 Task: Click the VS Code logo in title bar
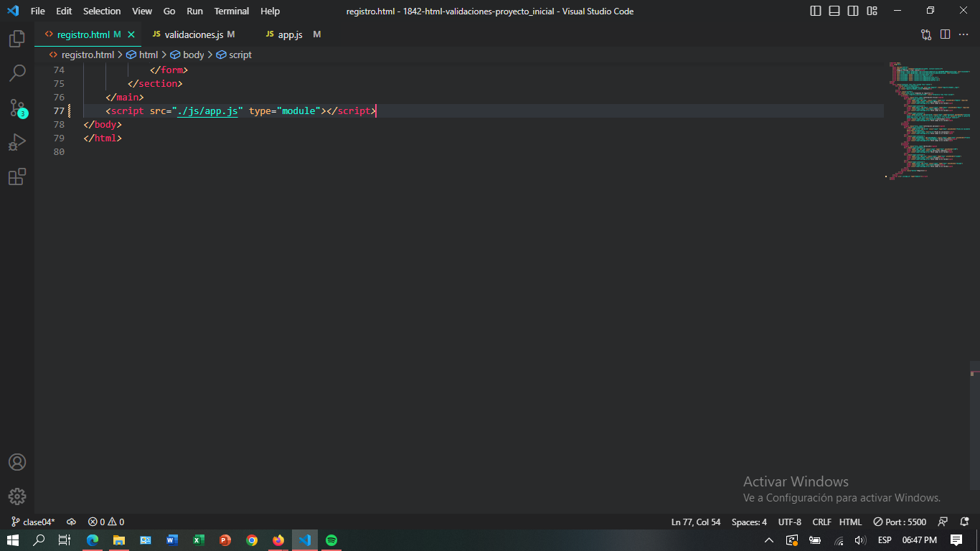coord(13,11)
